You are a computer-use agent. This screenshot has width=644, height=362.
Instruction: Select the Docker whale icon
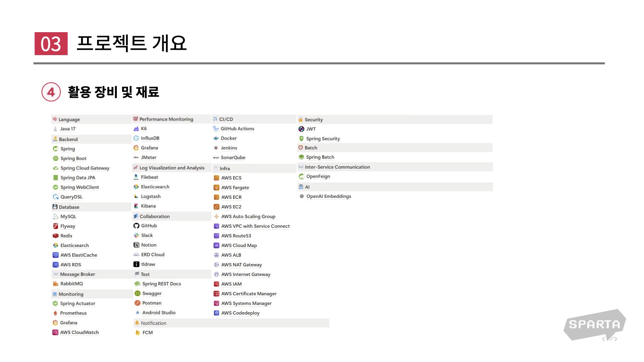point(216,138)
